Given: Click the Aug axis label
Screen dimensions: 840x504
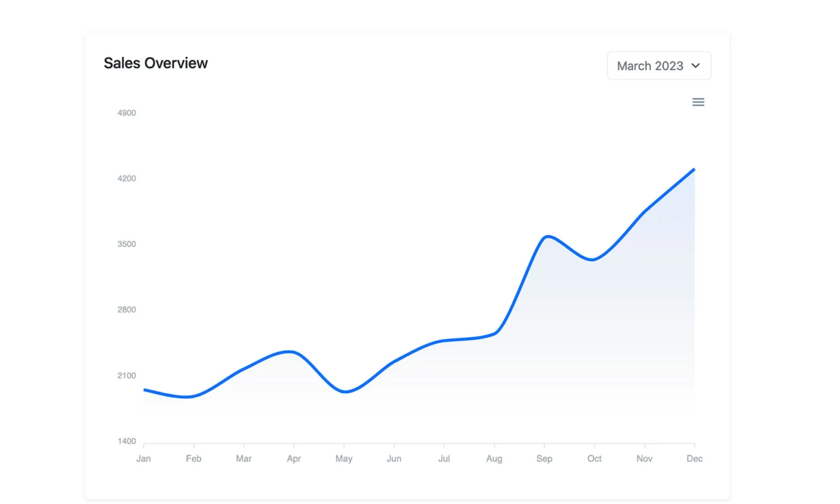Looking at the screenshot, I should (x=494, y=459).
